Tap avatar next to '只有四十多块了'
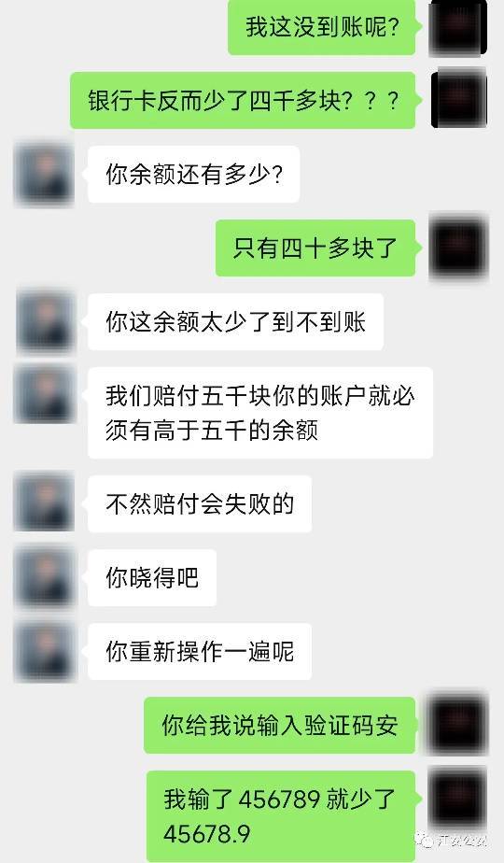This screenshot has height=863, width=504. point(457,248)
